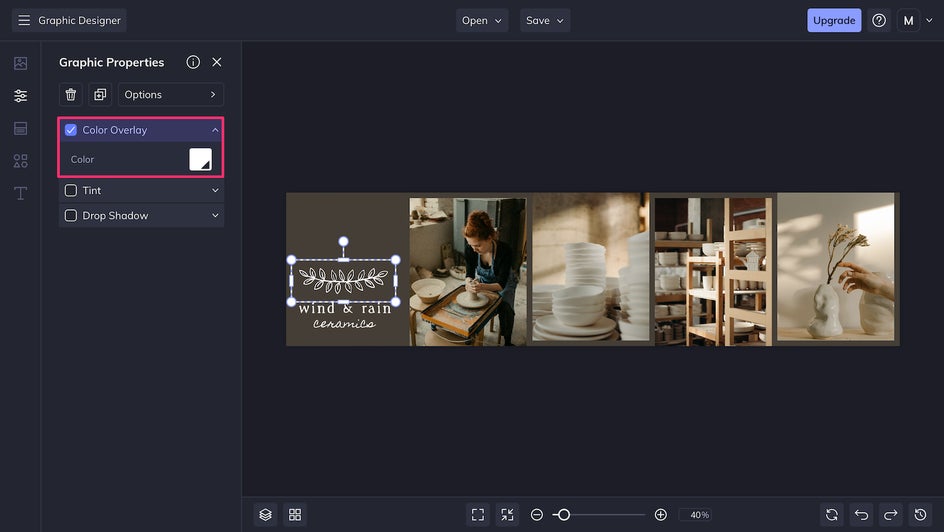The image size is (944, 532).
Task: Select the stacked white bowls photo
Action: tap(591, 267)
